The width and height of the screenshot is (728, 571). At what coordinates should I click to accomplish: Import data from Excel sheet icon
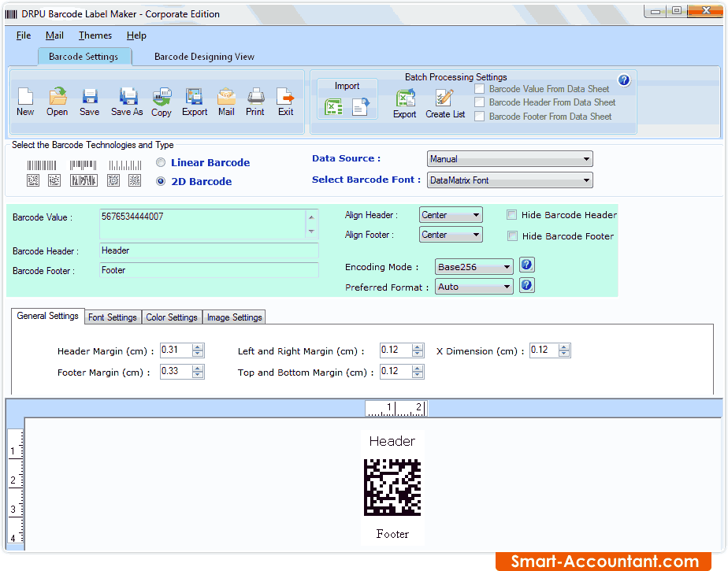click(x=334, y=105)
